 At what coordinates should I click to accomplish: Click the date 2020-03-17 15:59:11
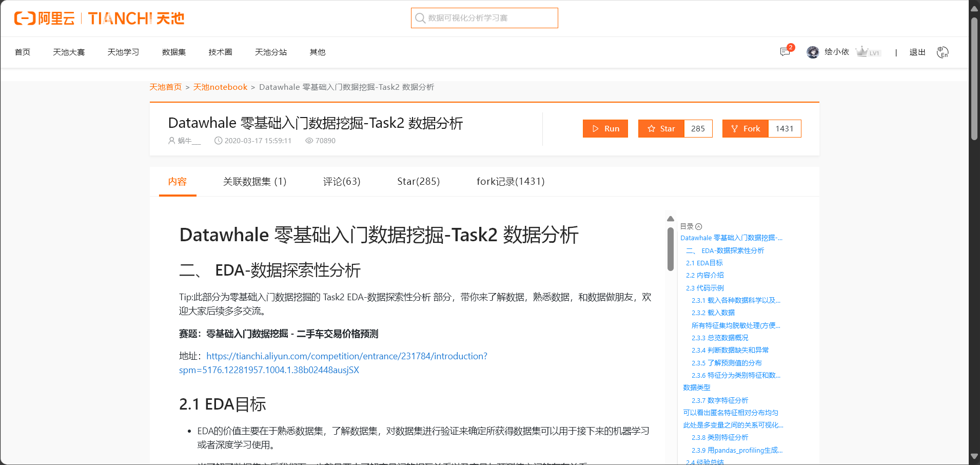(258, 141)
